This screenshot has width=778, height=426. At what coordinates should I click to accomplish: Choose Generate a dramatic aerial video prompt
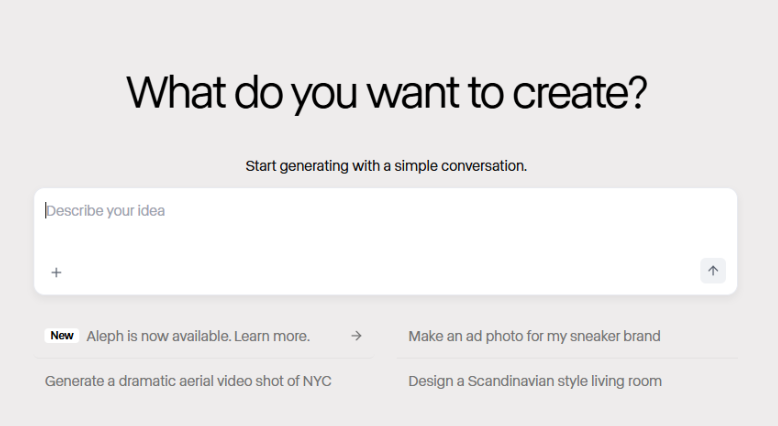188,381
